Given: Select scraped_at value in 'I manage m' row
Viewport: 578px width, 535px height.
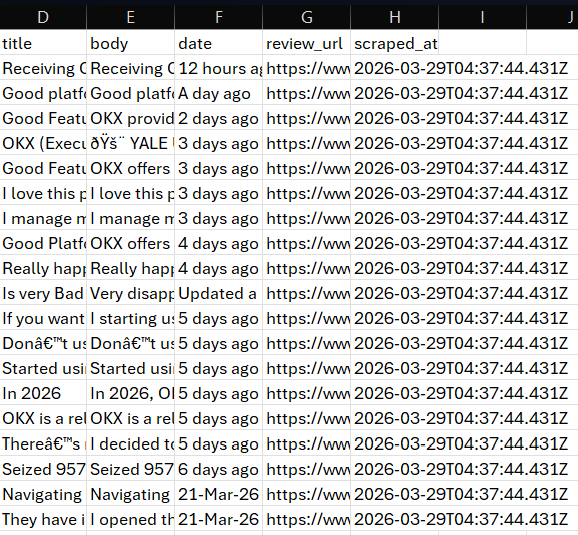Looking at the screenshot, I should pyautogui.click(x=461, y=219).
